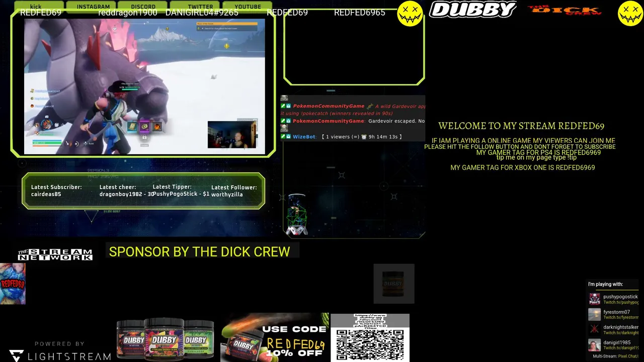Click the wireframe rocket widget below chat

[x=297, y=215]
